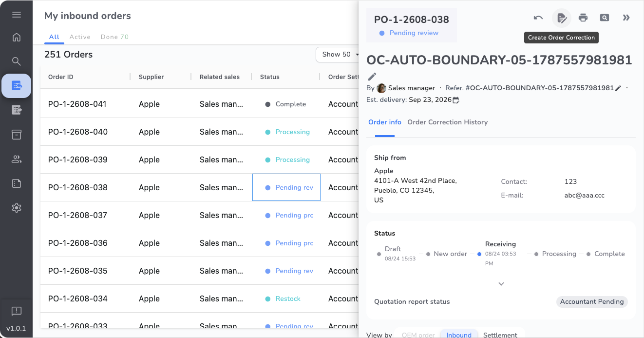
Task: Select order ID PO-1-2608-038 in table
Action: click(77, 188)
